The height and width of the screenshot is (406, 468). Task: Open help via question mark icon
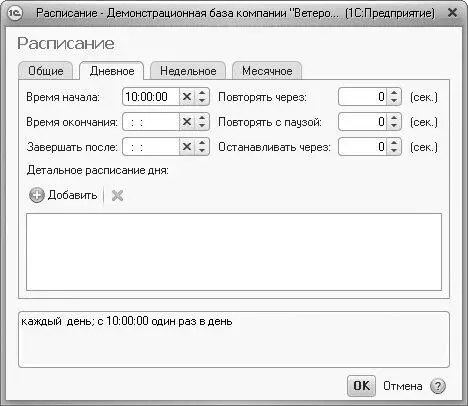pos(438,386)
